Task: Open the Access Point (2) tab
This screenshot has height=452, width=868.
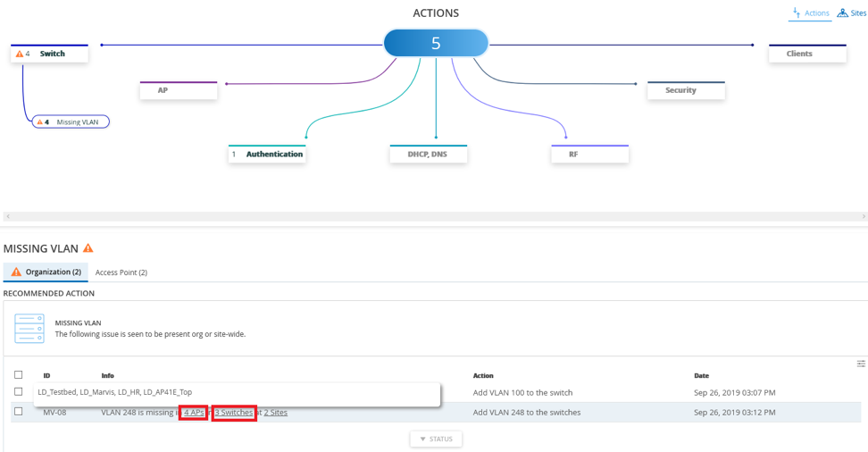Action: coord(121,272)
